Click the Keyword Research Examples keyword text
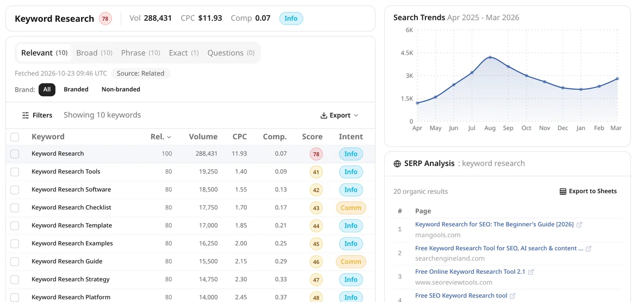Viewport: 644px width, 302px height. (x=72, y=244)
